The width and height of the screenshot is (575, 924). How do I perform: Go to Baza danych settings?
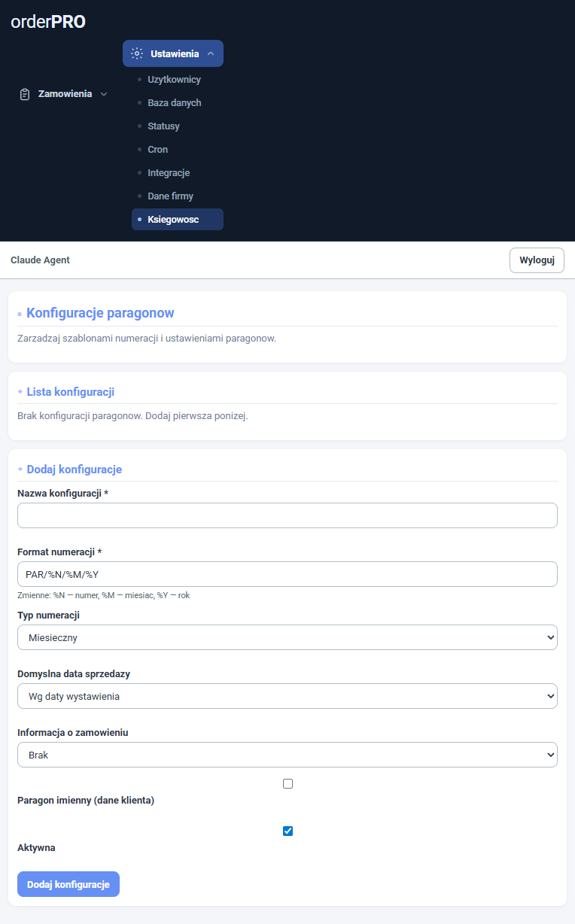[174, 103]
